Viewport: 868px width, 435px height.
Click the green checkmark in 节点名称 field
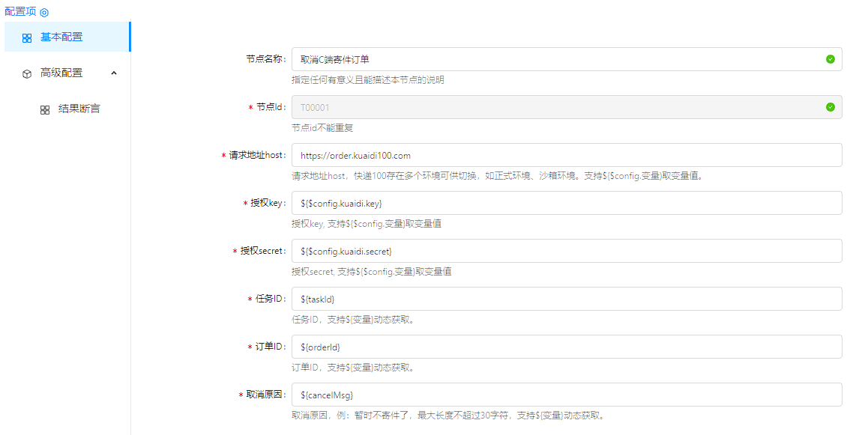[x=830, y=59]
